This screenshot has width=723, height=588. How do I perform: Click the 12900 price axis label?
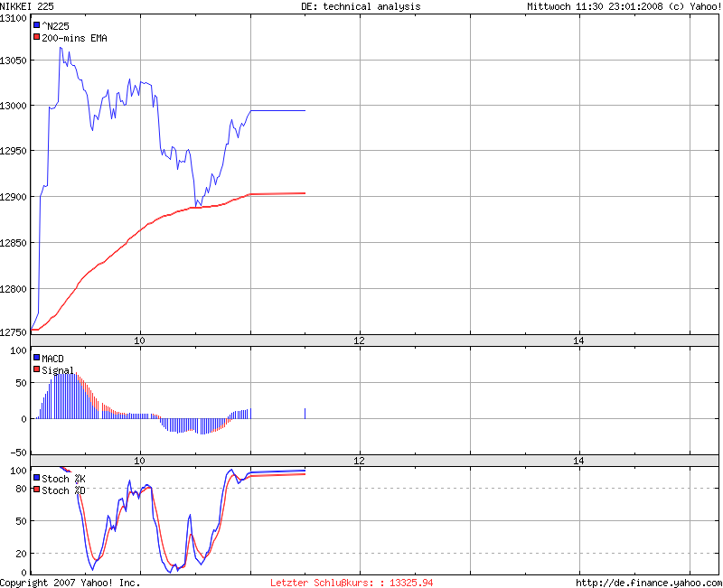(x=14, y=197)
